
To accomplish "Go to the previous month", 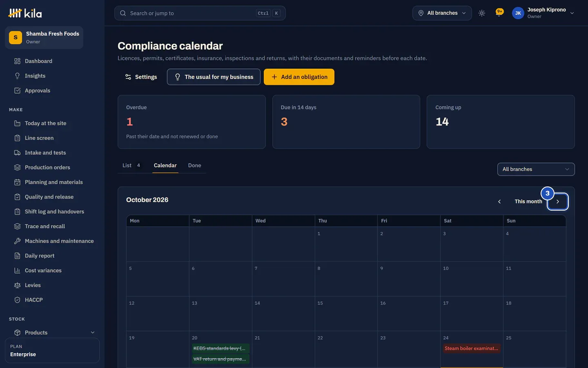I will click(499, 202).
